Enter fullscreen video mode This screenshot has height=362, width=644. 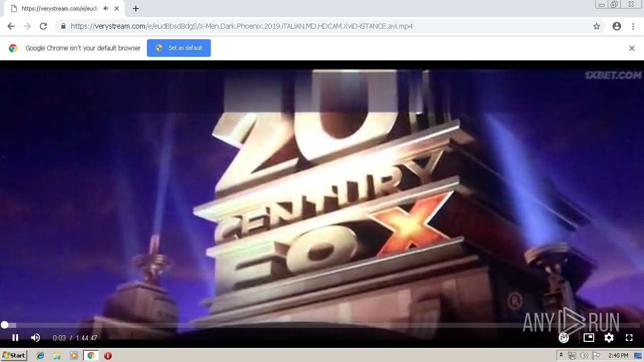click(629, 338)
